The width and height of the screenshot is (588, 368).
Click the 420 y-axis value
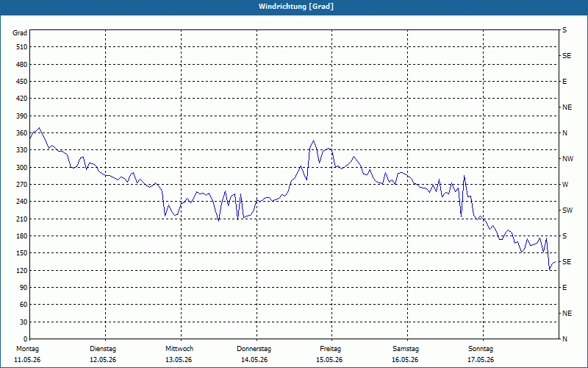pos(22,99)
